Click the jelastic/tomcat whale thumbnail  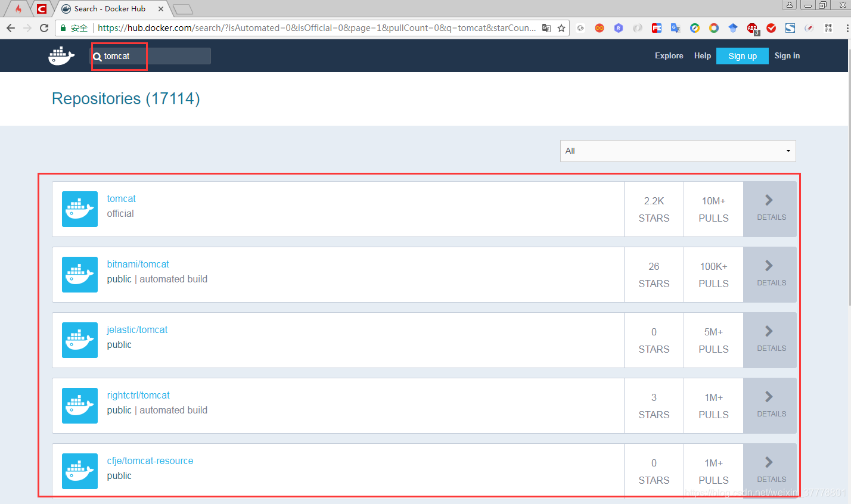80,340
